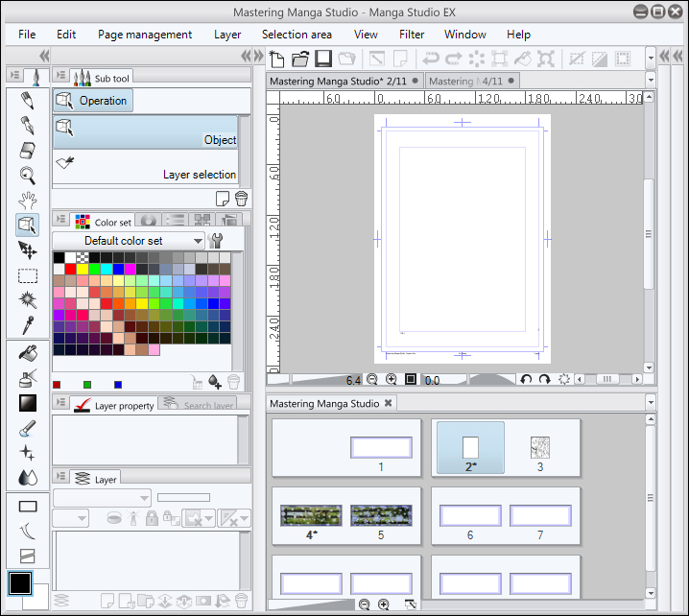Screen dimensions: 689x616
Task: Switch to Mastering 4/11 document tab
Action: pos(472,81)
